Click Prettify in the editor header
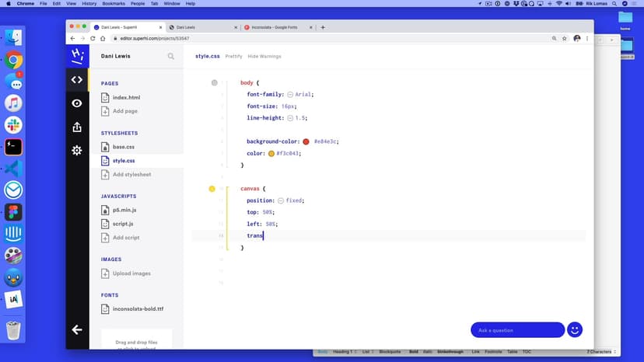Screen dimensions: 644x362 pyautogui.click(x=233, y=57)
